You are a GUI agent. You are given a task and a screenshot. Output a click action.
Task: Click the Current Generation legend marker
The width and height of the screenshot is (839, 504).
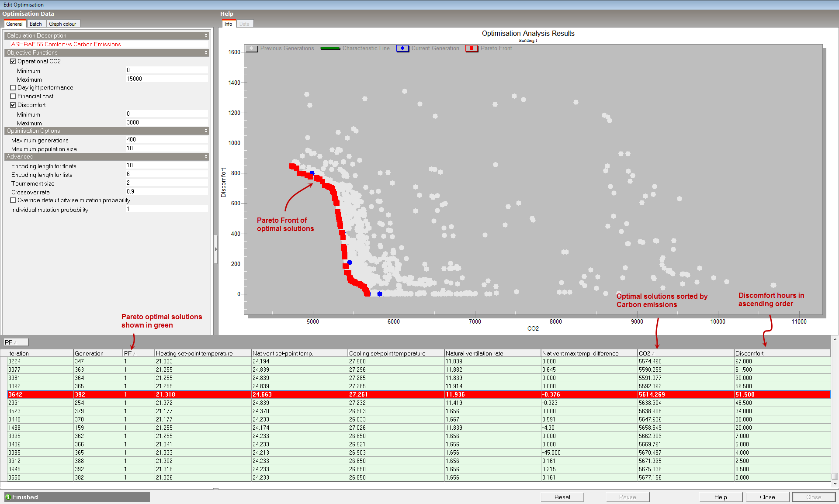click(x=402, y=48)
